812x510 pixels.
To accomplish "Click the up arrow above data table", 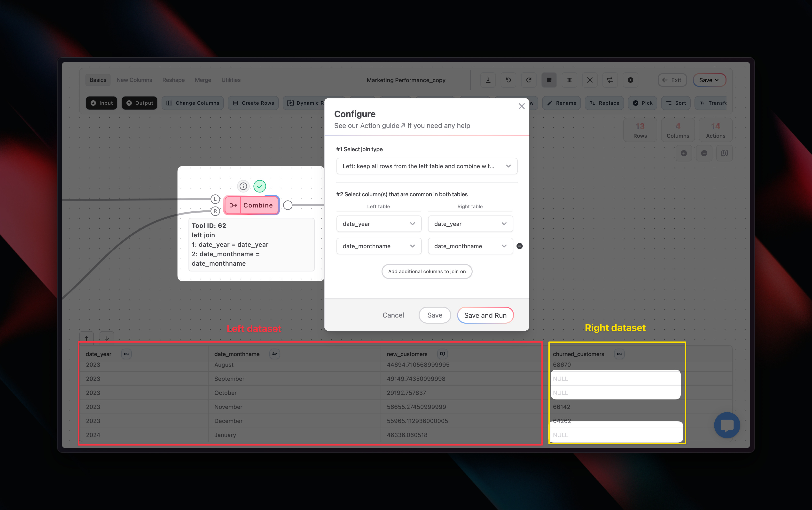I will 87,338.
